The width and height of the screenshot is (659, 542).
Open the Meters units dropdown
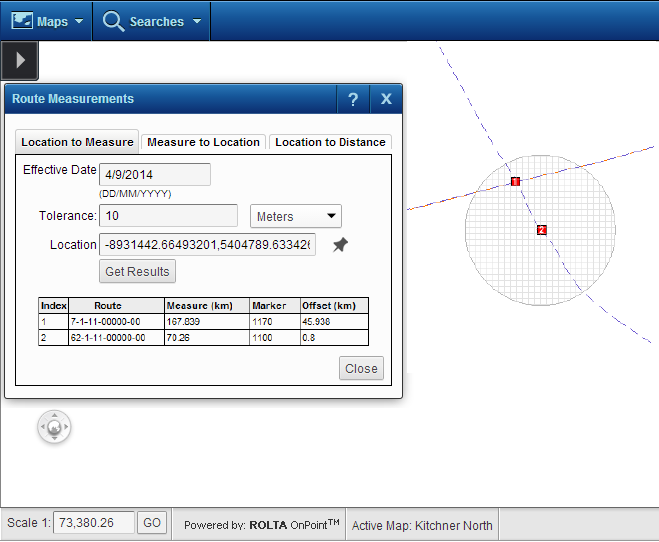pos(295,216)
